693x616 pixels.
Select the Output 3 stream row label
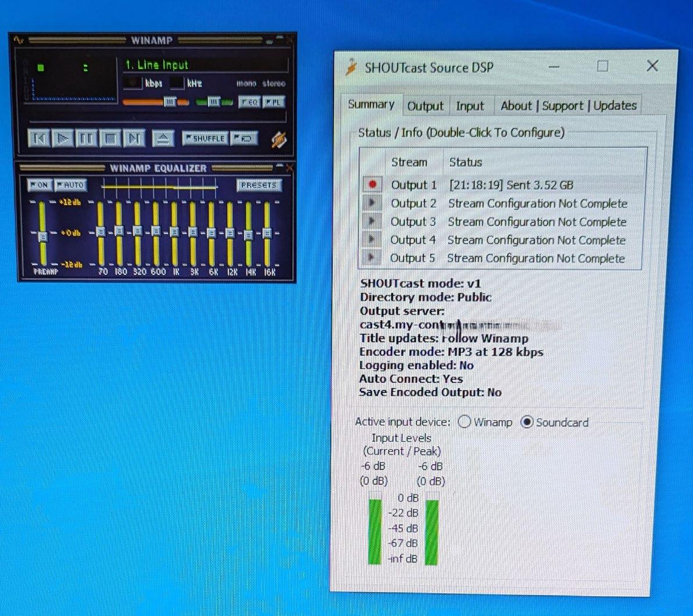pos(413,221)
